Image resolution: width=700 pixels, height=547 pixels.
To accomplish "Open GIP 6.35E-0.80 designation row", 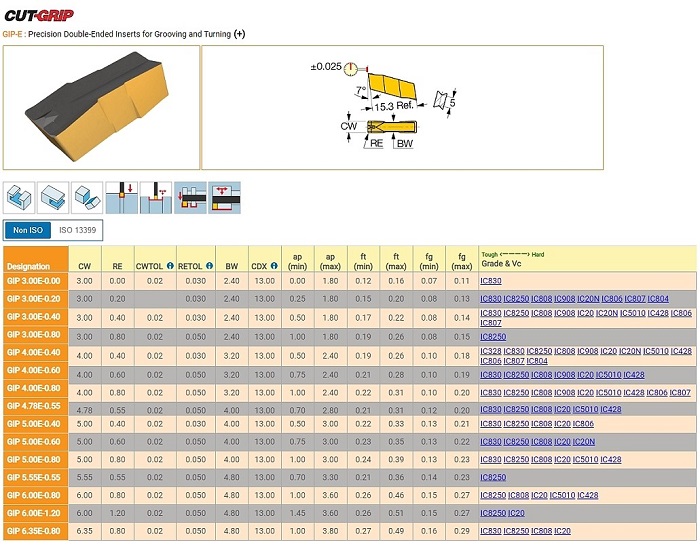I will [x=36, y=531].
